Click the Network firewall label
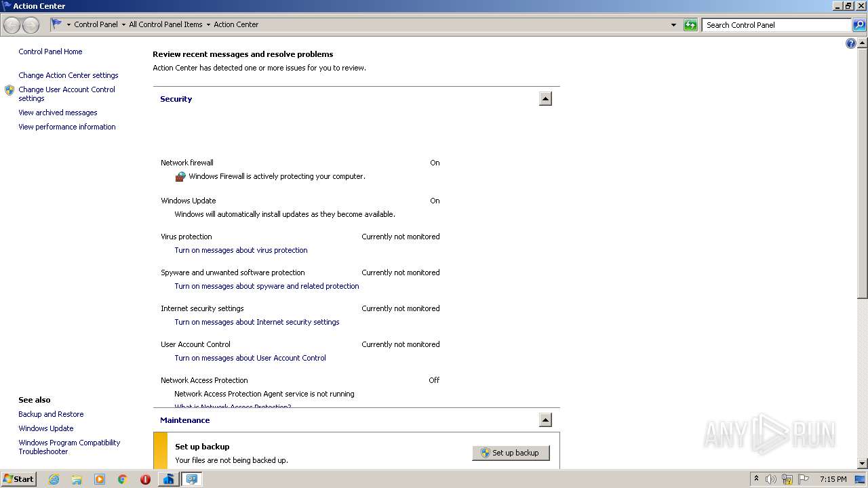 [187, 163]
